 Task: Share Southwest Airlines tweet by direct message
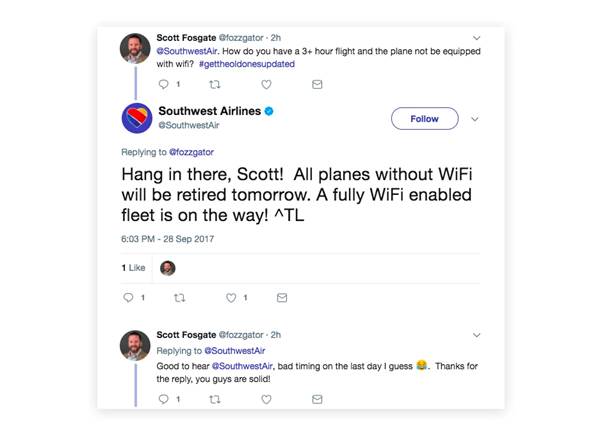[x=282, y=298]
